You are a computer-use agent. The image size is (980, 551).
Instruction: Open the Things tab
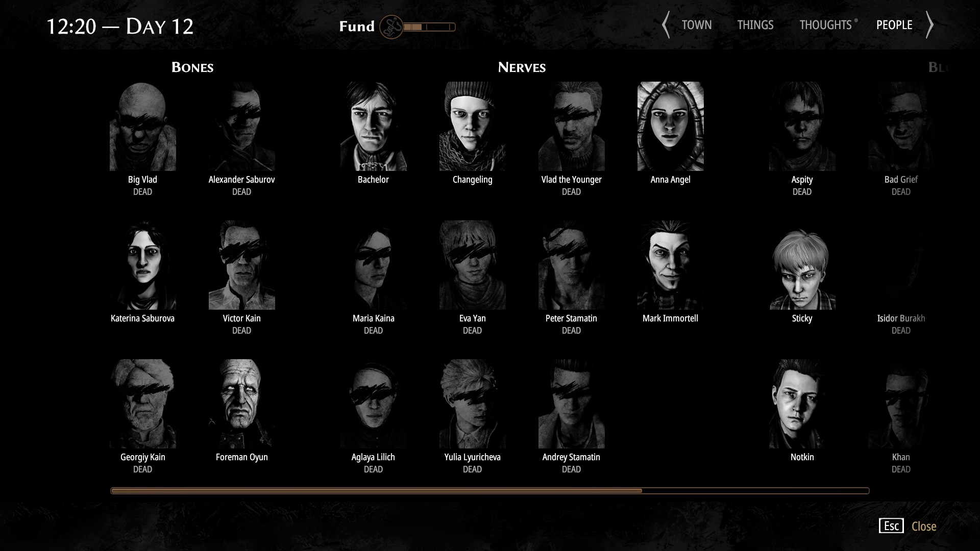tap(755, 25)
